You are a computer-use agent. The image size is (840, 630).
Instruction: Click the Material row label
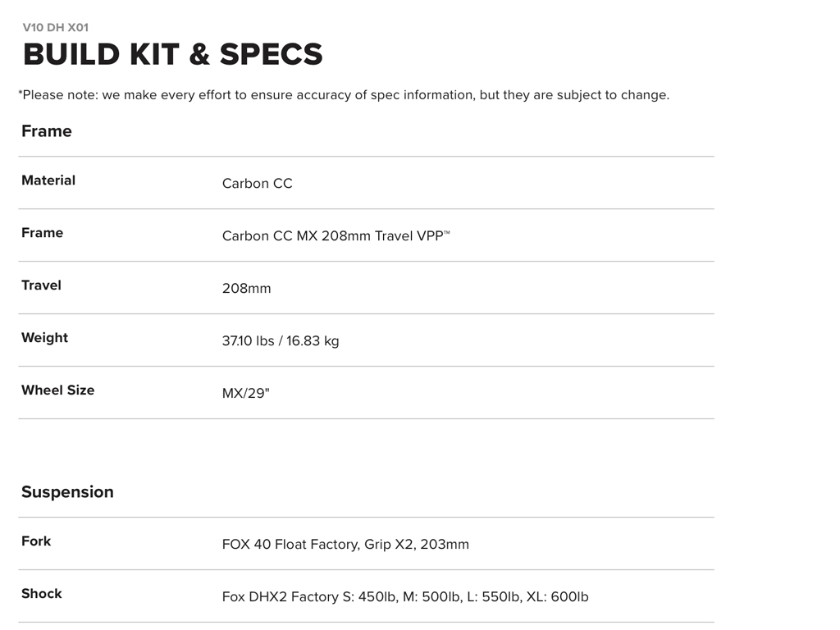point(48,180)
